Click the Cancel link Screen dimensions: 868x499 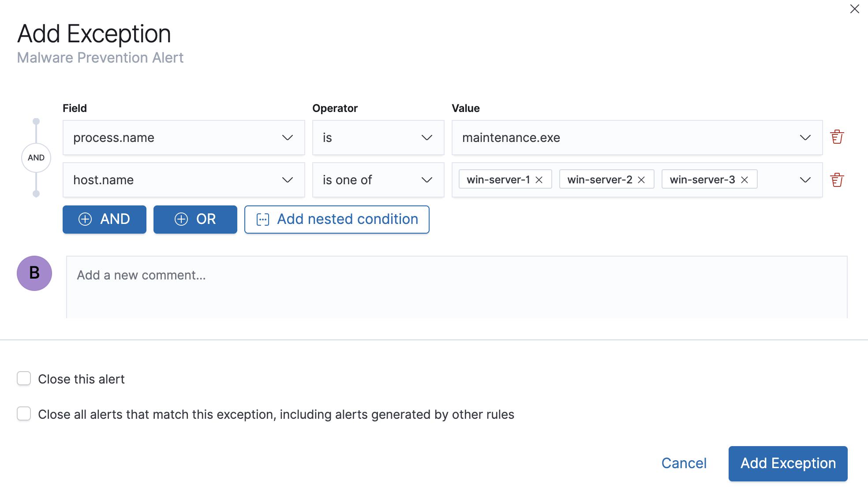point(684,463)
